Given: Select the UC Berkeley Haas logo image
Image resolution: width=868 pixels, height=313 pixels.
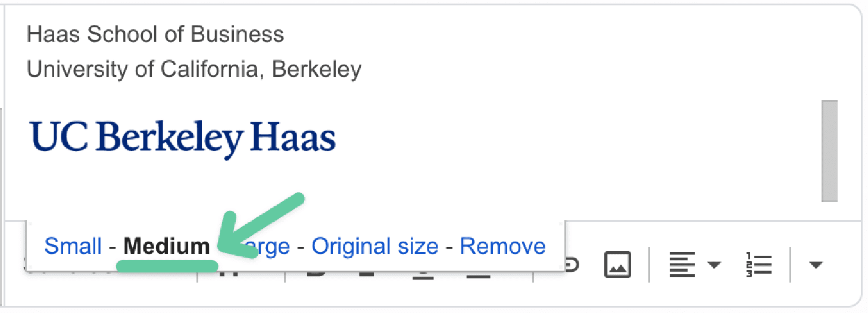Looking at the screenshot, I should coord(182,137).
